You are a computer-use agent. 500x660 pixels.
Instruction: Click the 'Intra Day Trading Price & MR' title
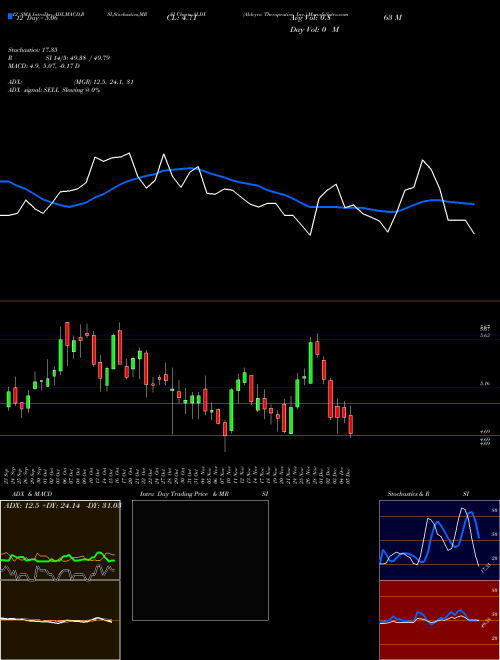[x=184, y=494]
